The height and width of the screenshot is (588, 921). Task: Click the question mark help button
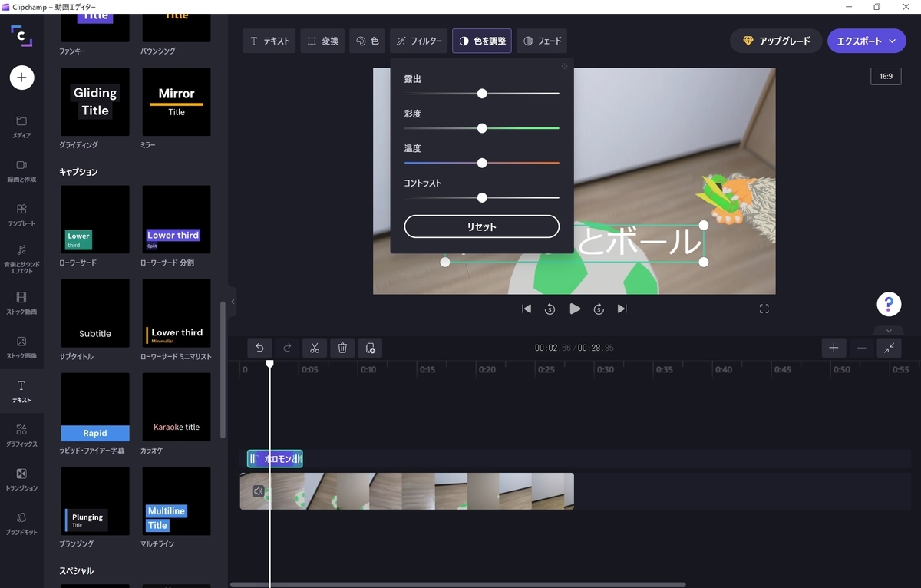point(889,304)
